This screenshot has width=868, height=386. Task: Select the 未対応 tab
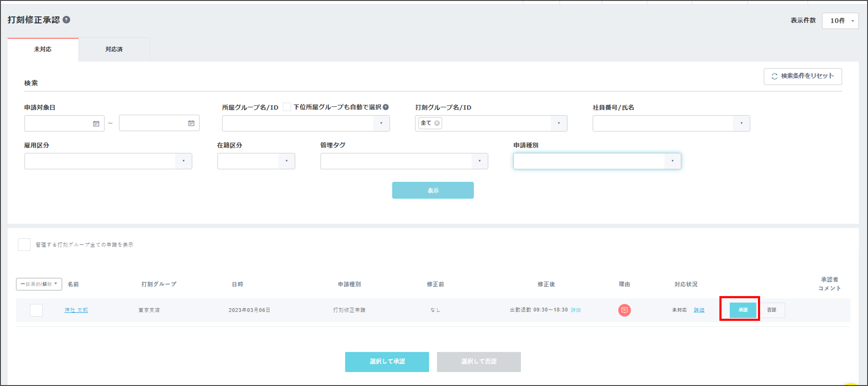click(x=43, y=49)
